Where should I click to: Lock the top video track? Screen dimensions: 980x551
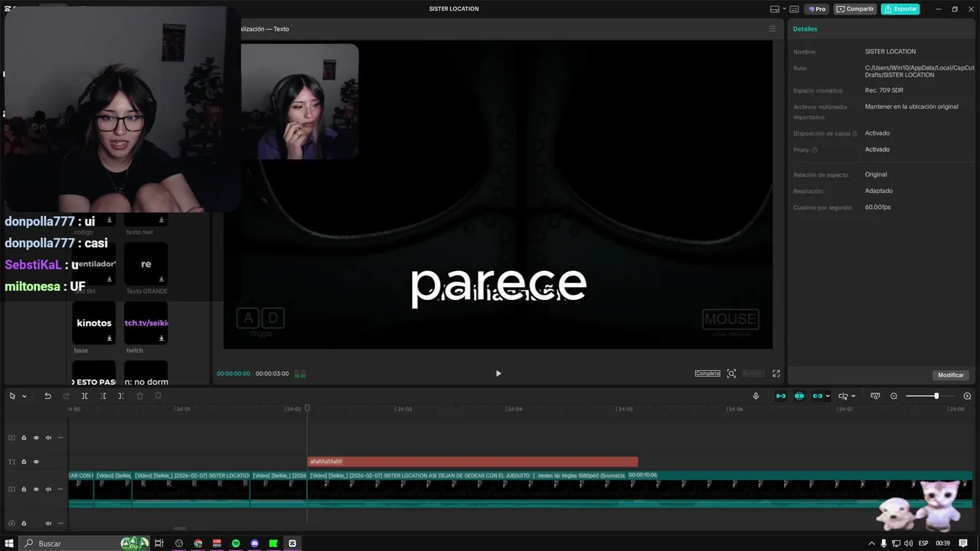pos(24,438)
